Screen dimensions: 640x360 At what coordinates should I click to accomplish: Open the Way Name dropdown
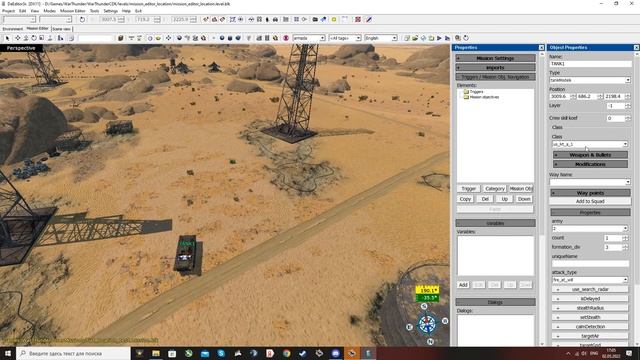590,182
